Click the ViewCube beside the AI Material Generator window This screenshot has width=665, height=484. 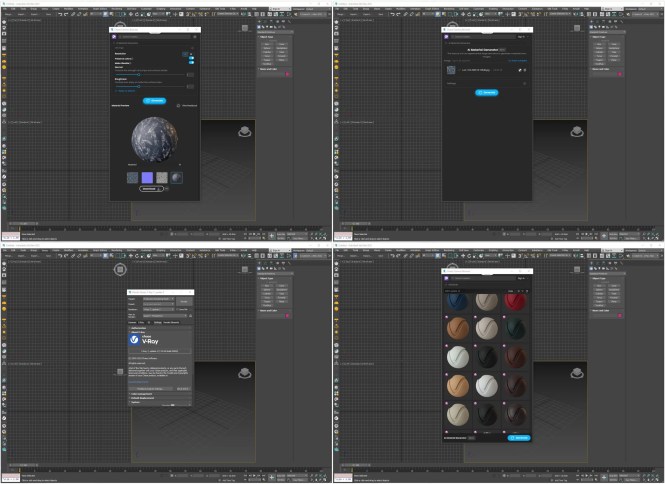577,132
